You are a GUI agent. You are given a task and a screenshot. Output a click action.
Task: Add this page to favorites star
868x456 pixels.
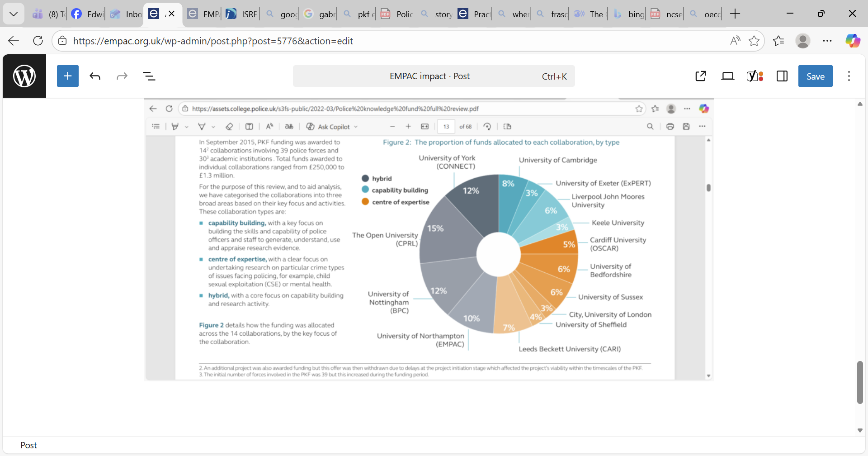point(754,41)
